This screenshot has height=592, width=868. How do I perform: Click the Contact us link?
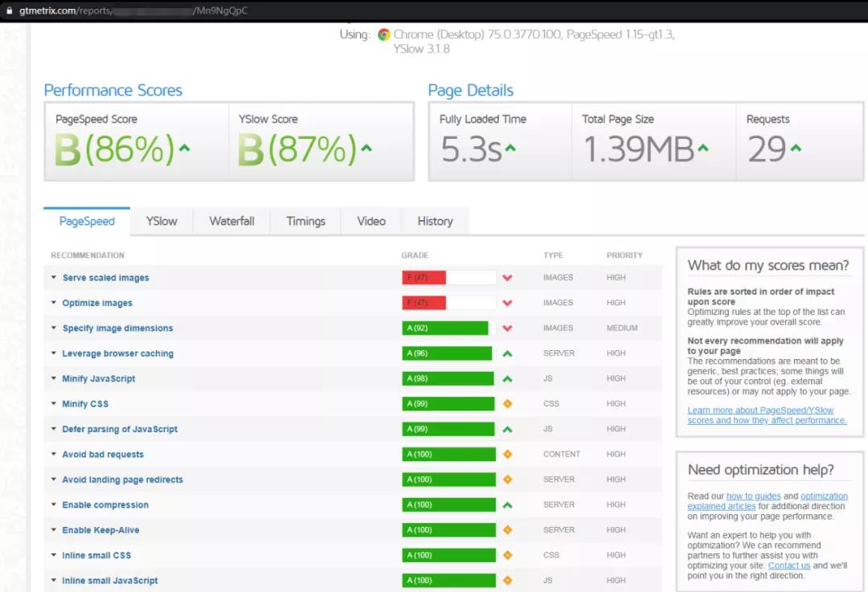tap(788, 565)
